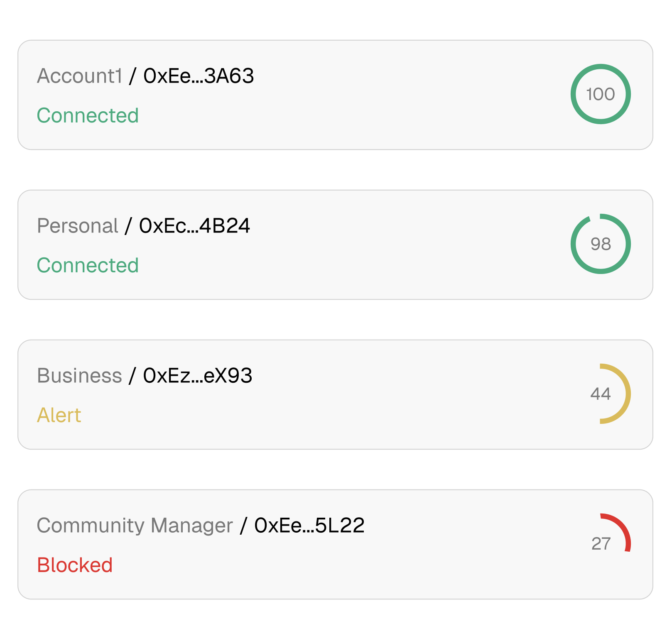Viewport: 672px width, 636px height.
Task: Click the Personal account progress circle
Action: click(x=601, y=244)
